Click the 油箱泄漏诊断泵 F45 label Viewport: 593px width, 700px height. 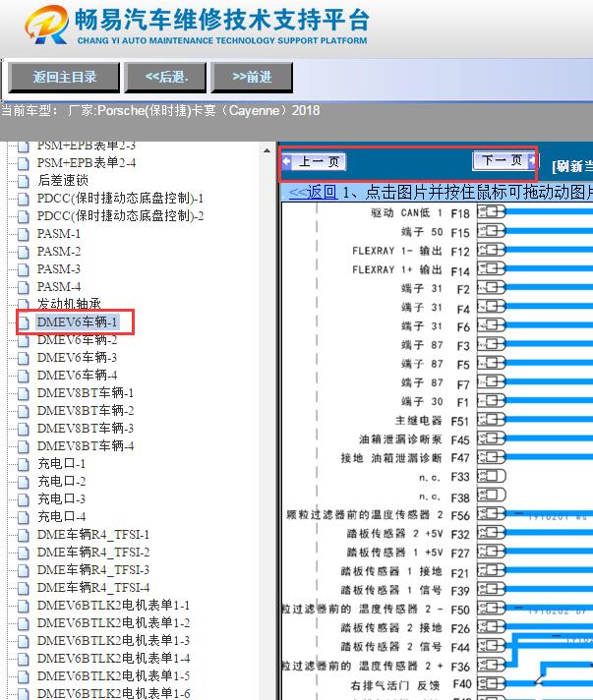pos(414,439)
